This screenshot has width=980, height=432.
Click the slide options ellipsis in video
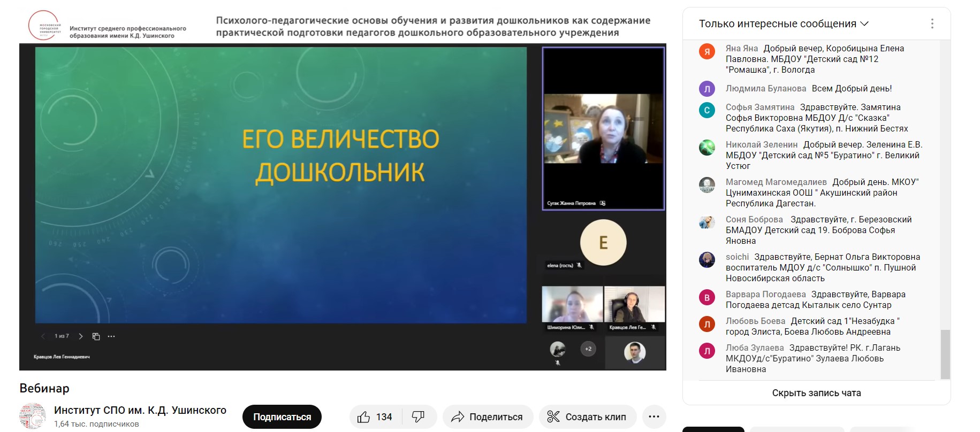(x=111, y=336)
